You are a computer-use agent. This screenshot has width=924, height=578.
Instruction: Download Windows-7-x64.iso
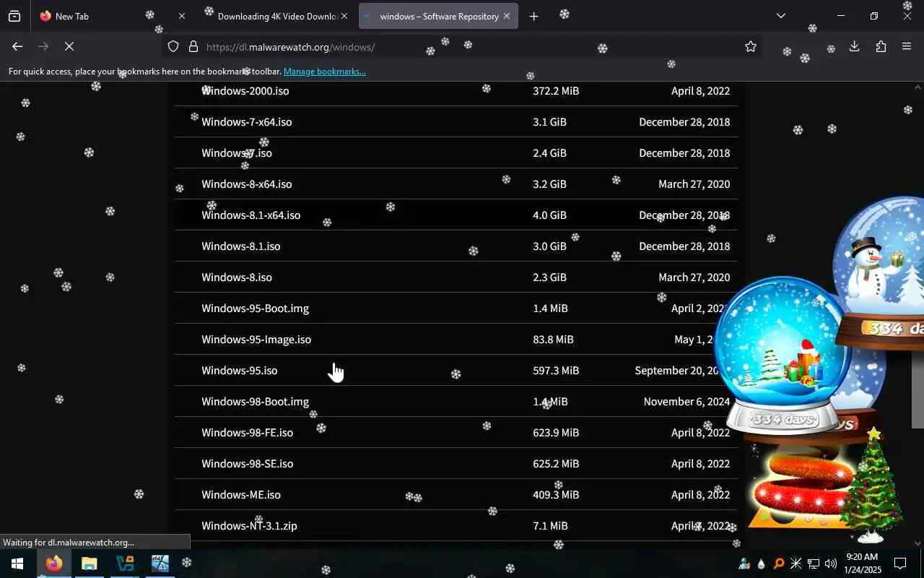[x=247, y=122]
